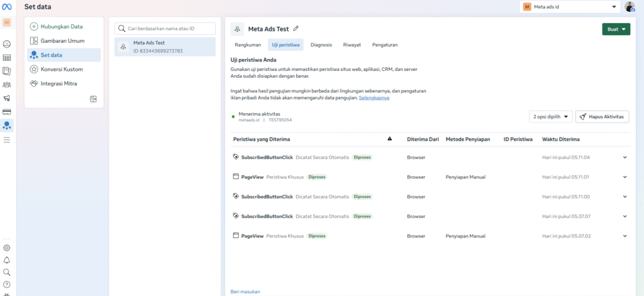This screenshot has width=644, height=296.
Task: Click the search magnifier icon in left rail
Action: [x=7, y=272]
